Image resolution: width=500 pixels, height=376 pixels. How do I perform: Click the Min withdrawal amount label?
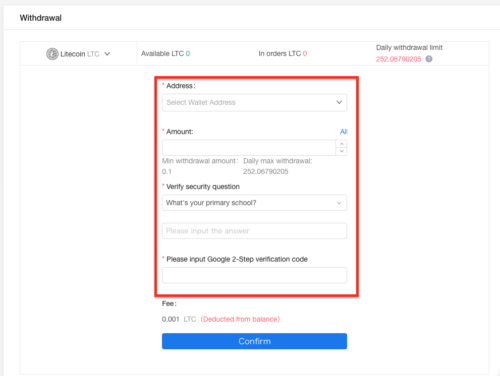[x=200, y=161]
